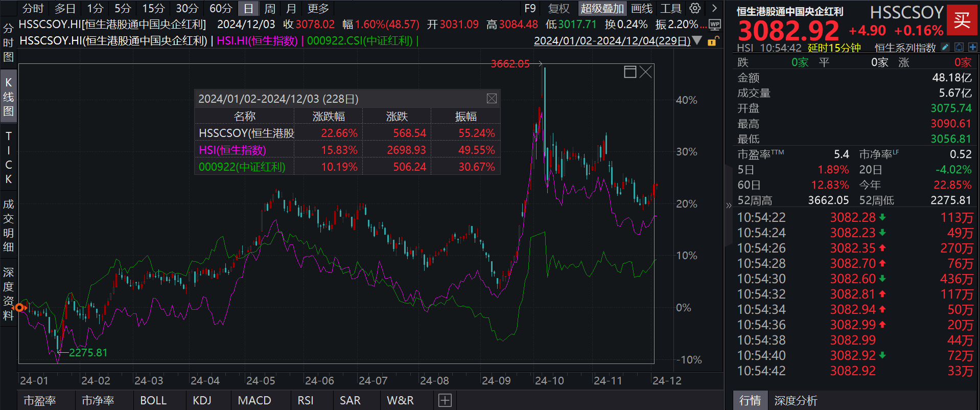Click the bell alert icon beside 恒生系列指数
This screenshot has width=980, height=410.
(959, 47)
